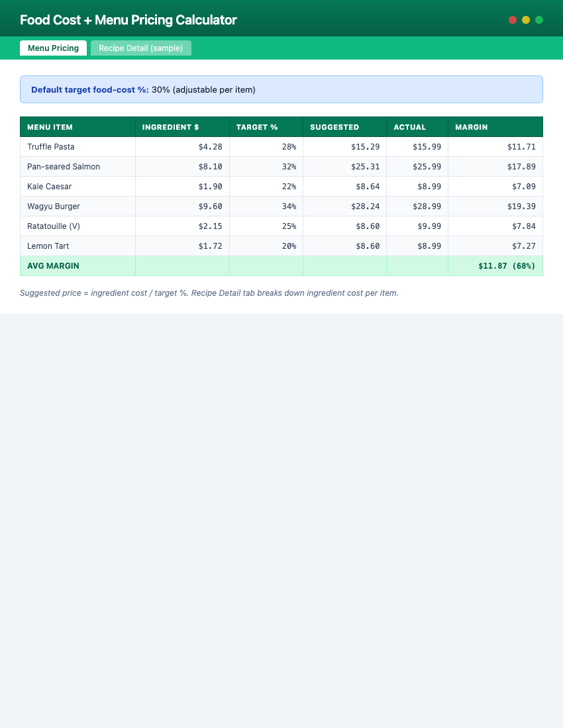
Task: Click the Suggested column header
Action: pyautogui.click(x=344, y=127)
